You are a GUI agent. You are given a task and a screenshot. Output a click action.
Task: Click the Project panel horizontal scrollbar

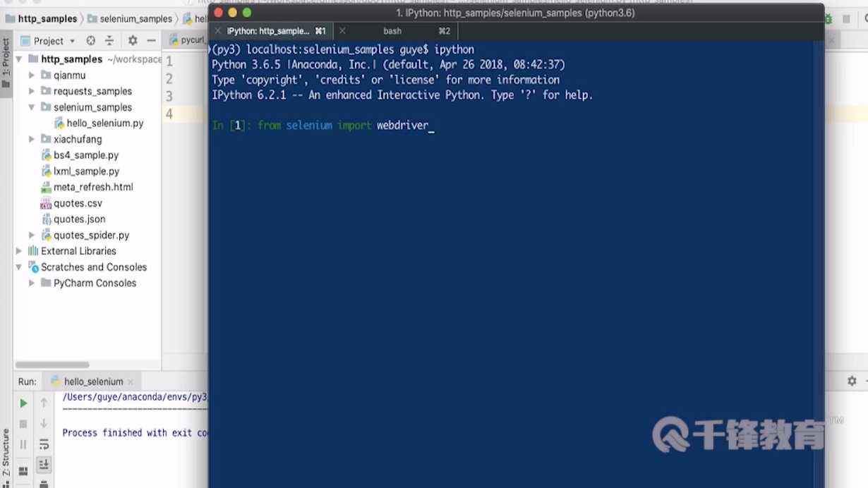coord(53,365)
